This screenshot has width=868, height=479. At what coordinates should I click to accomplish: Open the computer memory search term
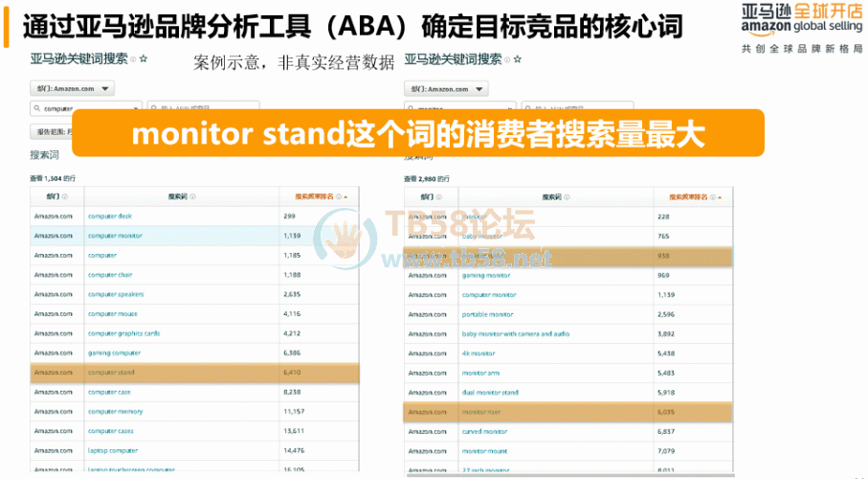(115, 411)
